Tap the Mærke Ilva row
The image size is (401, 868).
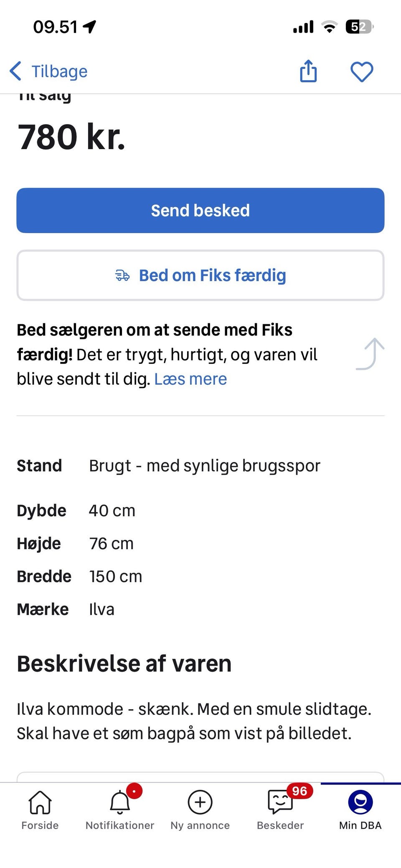[66, 609]
